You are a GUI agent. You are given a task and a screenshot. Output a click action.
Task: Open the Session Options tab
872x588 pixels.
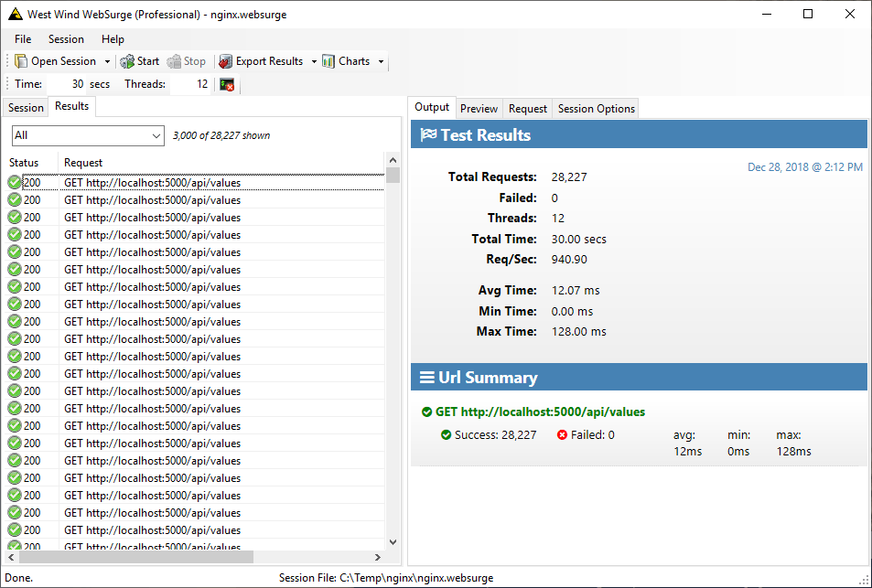597,109
